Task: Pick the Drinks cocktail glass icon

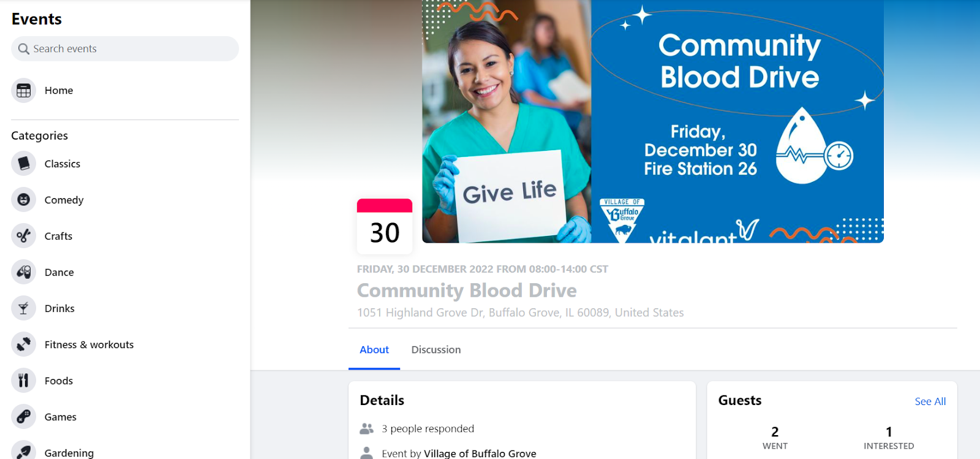Action: point(23,308)
